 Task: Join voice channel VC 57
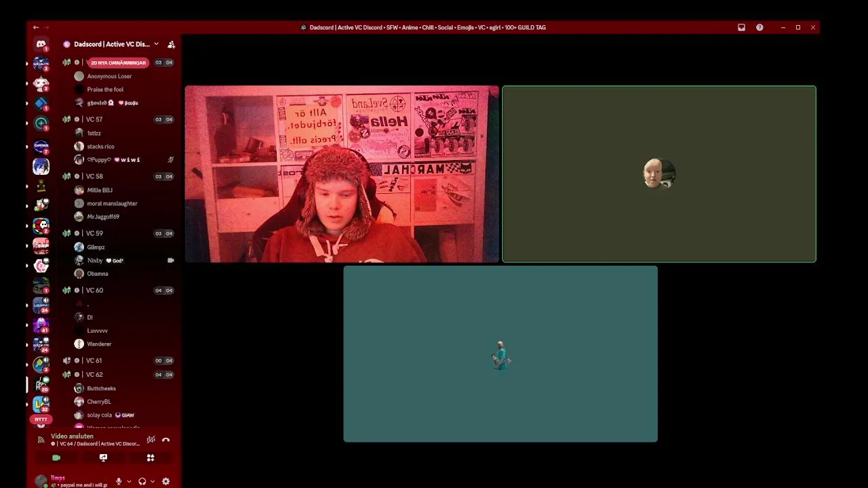(118, 119)
